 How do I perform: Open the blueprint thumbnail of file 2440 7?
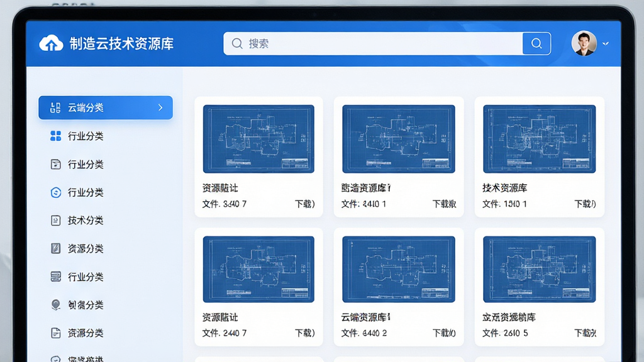pos(258,269)
